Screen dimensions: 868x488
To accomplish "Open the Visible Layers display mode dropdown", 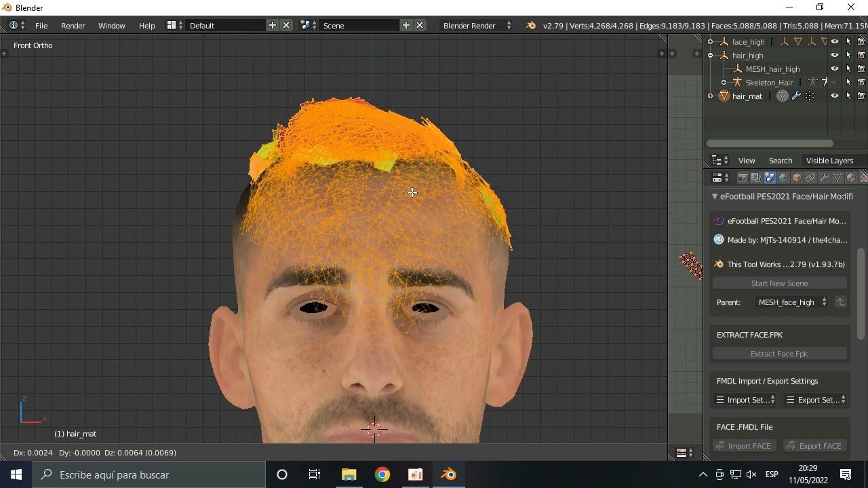I will tap(833, 161).
